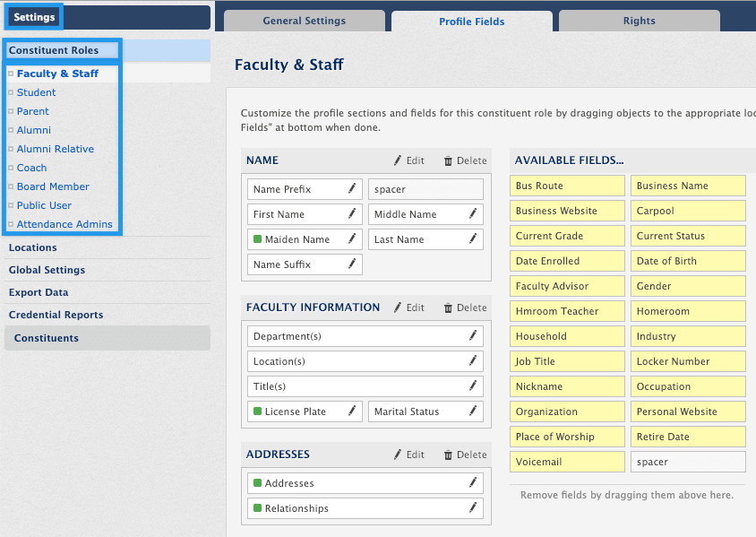Click pencil icon on Relationships field
Image resolution: width=756 pixels, height=537 pixels.
(x=473, y=507)
